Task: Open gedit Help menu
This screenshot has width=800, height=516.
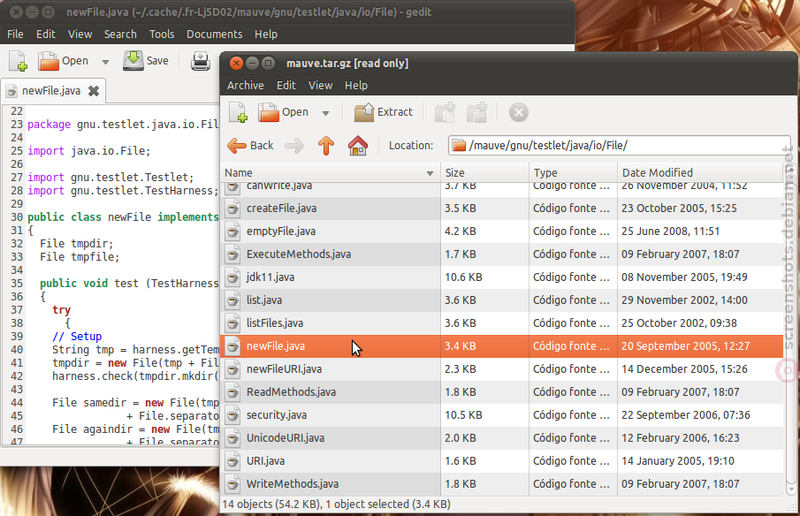Action: click(x=266, y=34)
